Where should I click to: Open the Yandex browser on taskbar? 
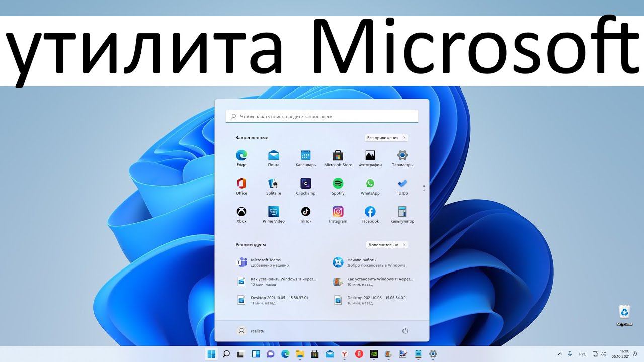tap(344, 354)
